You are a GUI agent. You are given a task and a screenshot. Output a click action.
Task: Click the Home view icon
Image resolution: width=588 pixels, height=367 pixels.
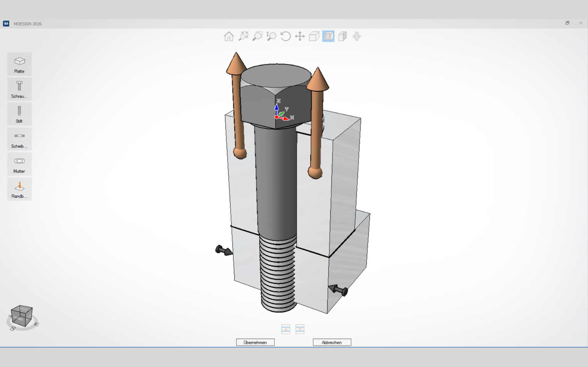pyautogui.click(x=229, y=36)
